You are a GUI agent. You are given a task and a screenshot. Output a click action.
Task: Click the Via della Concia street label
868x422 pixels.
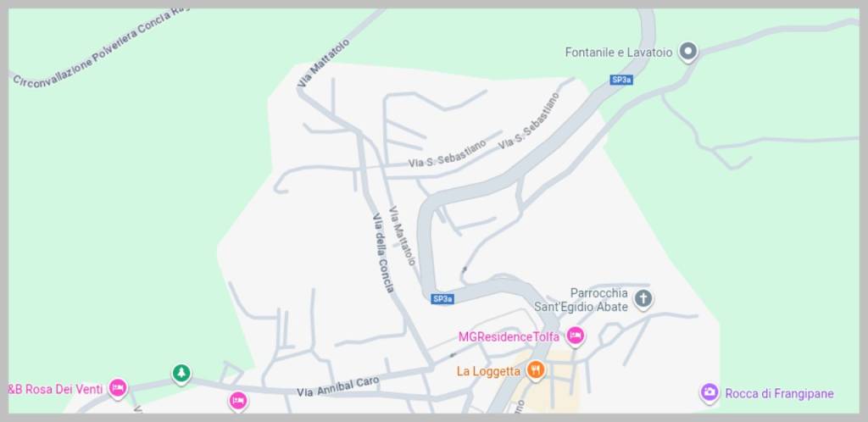(x=383, y=253)
